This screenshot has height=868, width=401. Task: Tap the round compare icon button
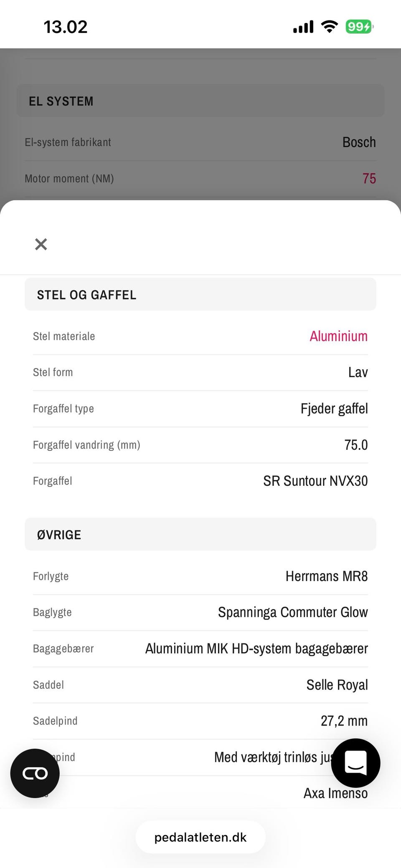[35, 773]
